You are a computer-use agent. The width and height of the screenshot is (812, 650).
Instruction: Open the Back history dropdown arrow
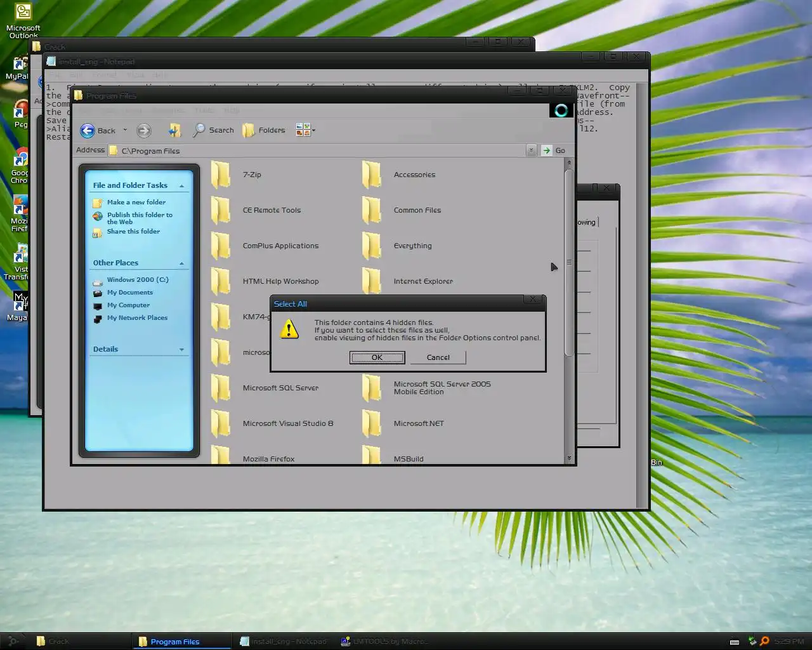pos(125,130)
